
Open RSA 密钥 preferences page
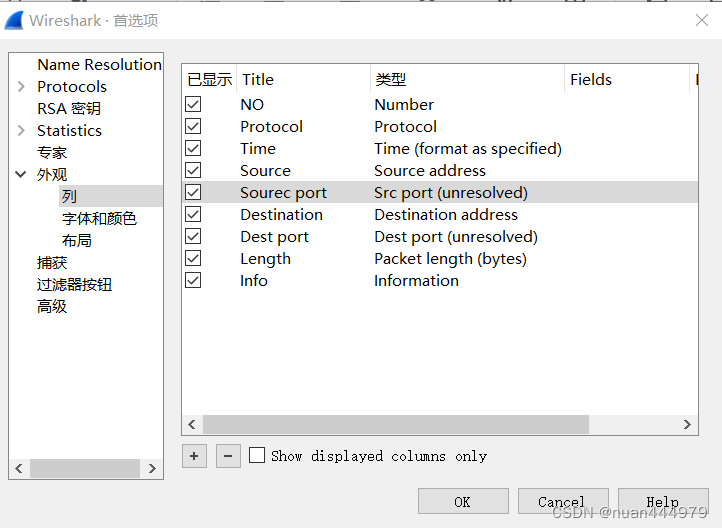[x=69, y=109]
